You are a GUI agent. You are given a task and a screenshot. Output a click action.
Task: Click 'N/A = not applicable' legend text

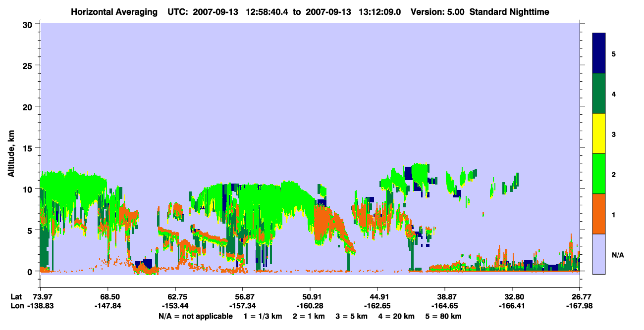click(196, 316)
